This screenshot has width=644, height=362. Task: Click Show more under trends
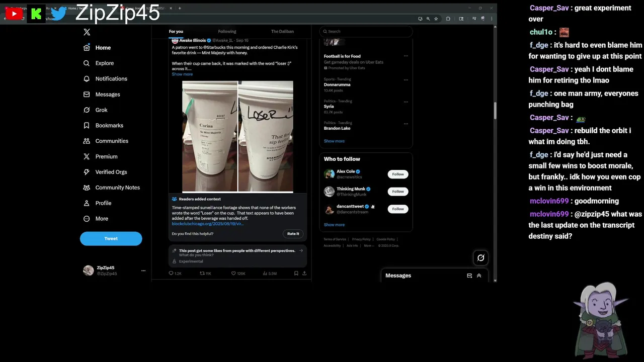coord(334,141)
